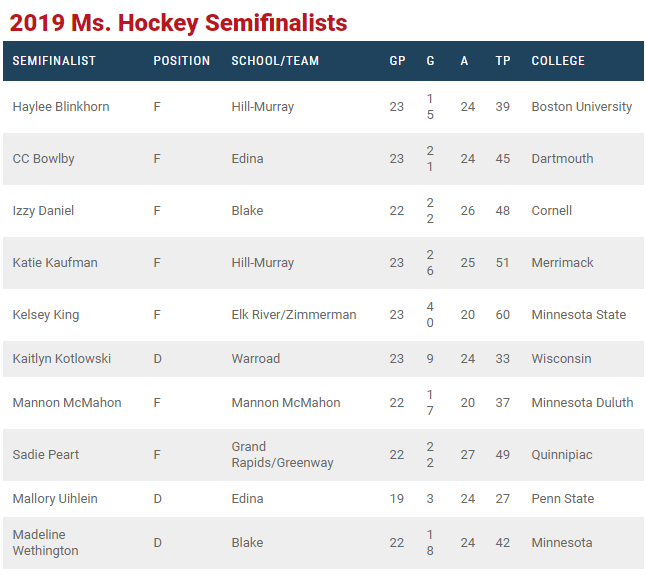Click the TP column header
Viewport: 646px width, 577px height.
[503, 61]
